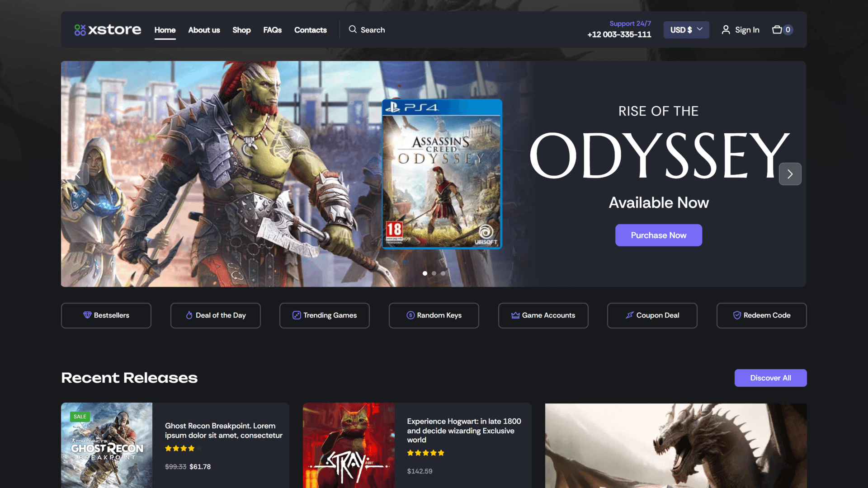Click the Discover All button
Viewport: 868px width, 488px height.
coord(770,378)
